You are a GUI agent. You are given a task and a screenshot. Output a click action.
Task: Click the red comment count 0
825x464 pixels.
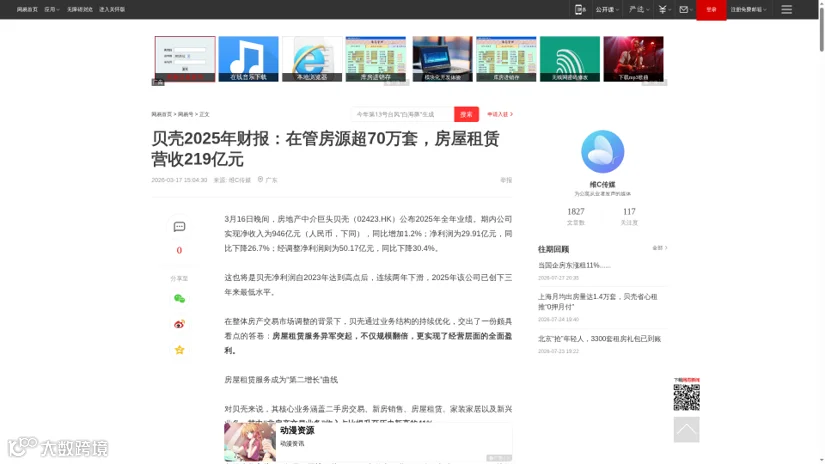click(x=179, y=250)
